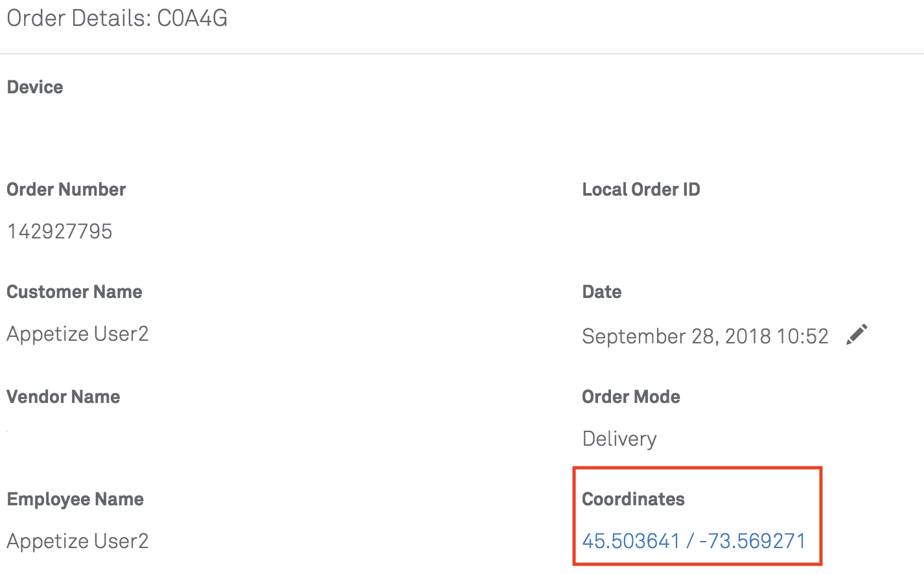The image size is (924, 574).
Task: Click inside the red highlighted Coordinates box
Action: point(697,515)
